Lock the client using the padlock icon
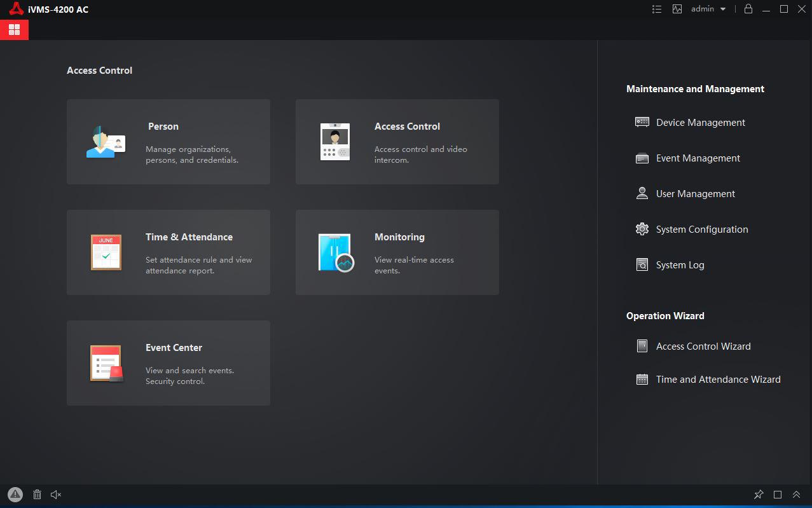The image size is (812, 508). 748,9
